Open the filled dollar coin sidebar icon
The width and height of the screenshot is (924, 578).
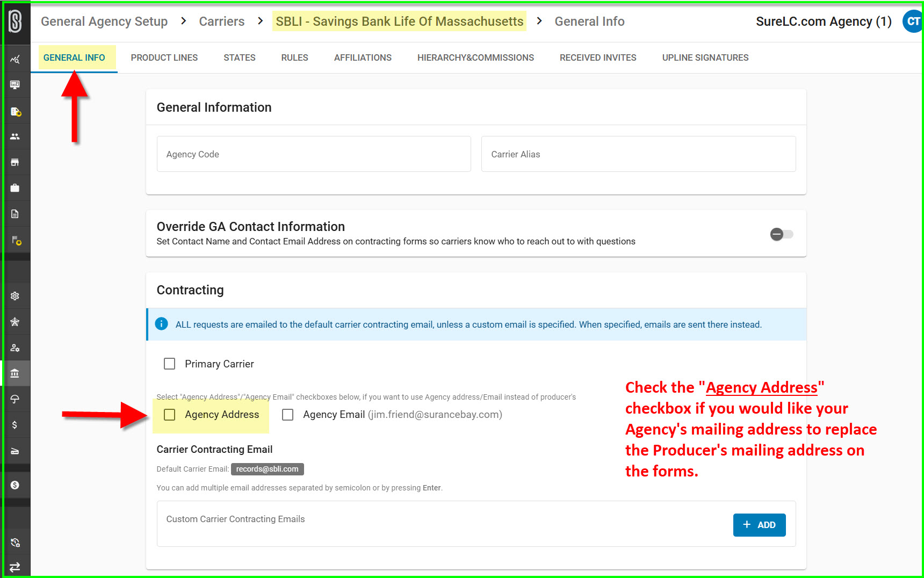[x=15, y=485]
